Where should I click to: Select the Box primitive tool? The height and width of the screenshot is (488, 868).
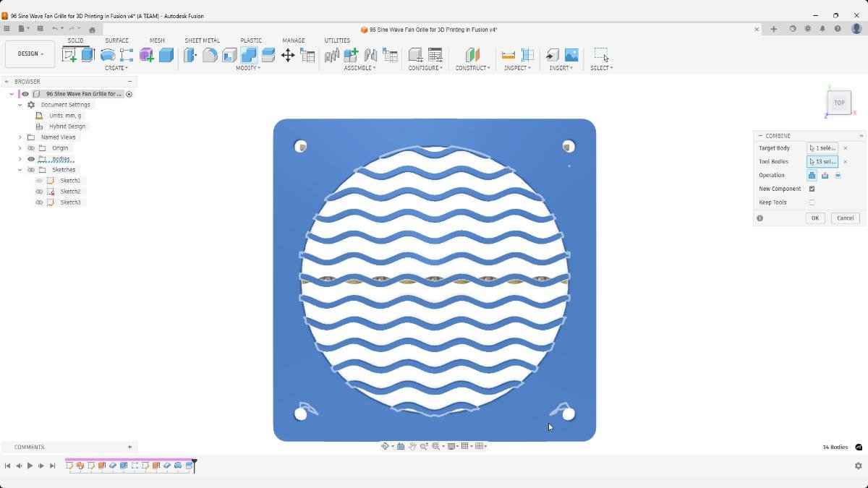(166, 55)
